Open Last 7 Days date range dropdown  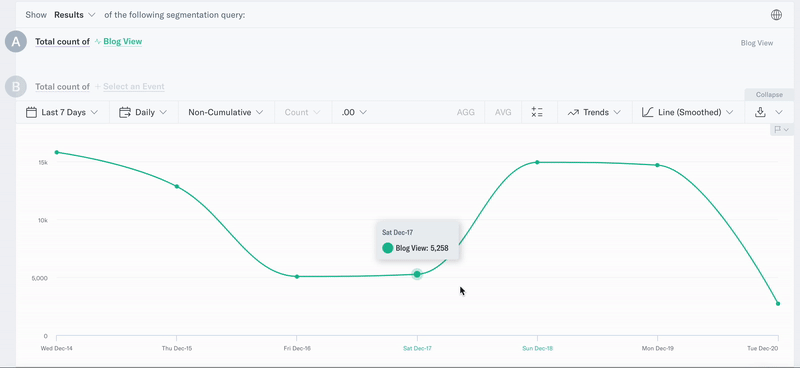click(x=62, y=112)
